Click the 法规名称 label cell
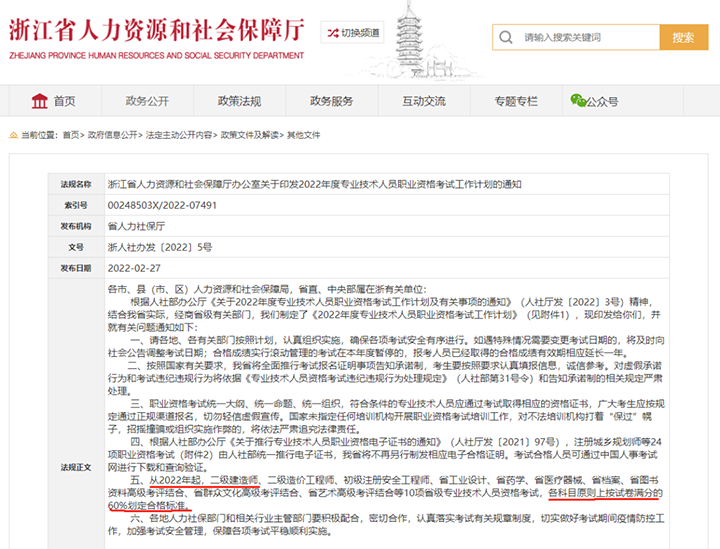Viewport: 720px width, 549px height. click(x=76, y=185)
